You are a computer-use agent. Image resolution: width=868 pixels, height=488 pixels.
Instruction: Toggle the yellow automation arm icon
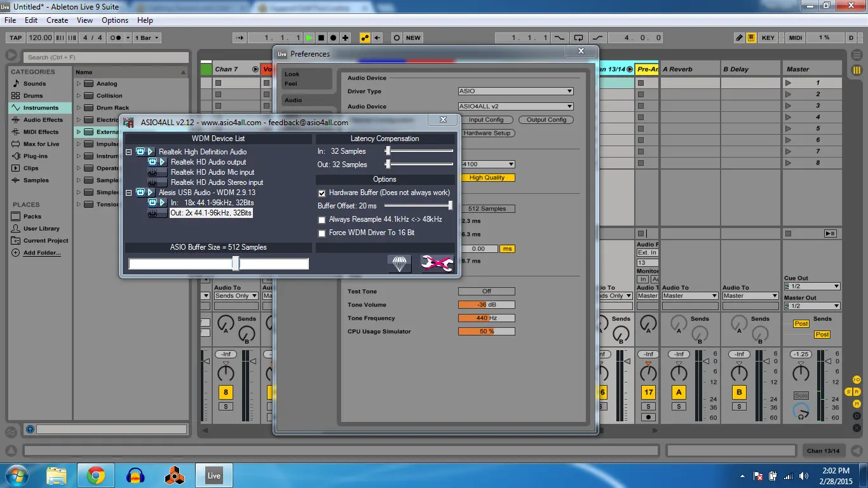pyautogui.click(x=365, y=37)
